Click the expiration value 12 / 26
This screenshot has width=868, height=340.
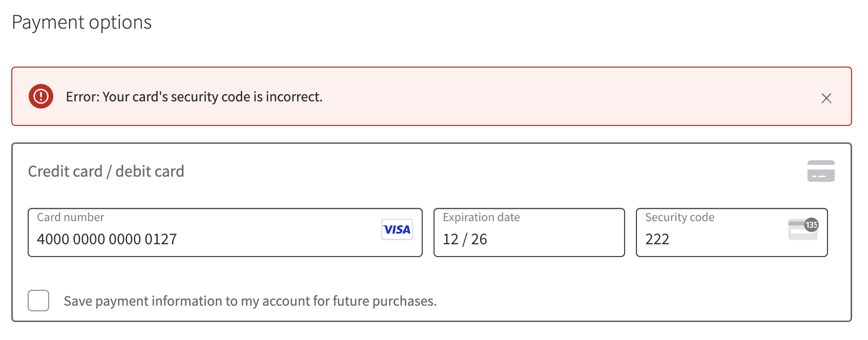click(x=465, y=239)
